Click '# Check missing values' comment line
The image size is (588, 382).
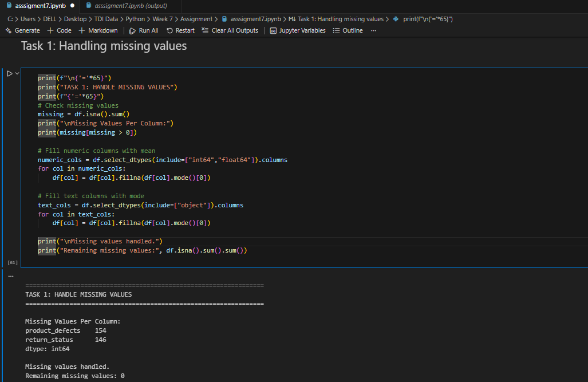78,105
